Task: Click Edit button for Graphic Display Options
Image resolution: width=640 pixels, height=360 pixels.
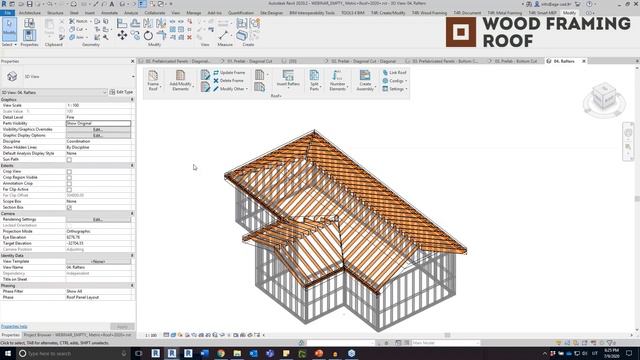Action: pos(98,135)
